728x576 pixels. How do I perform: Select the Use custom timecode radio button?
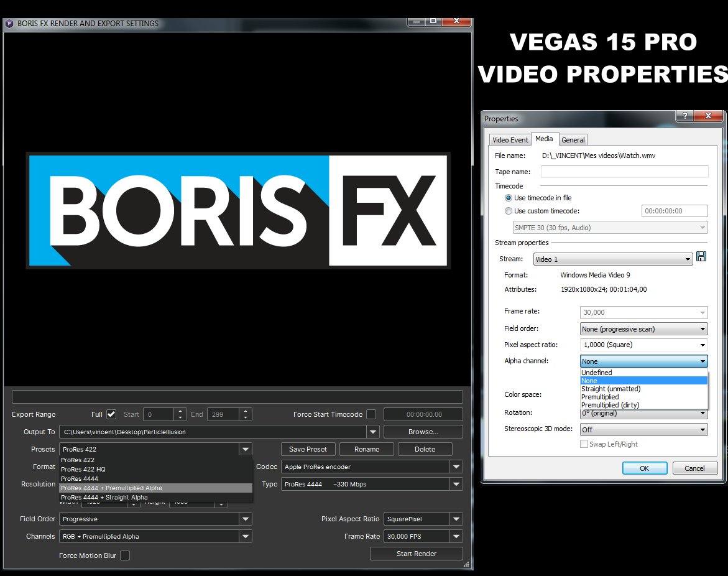point(509,211)
